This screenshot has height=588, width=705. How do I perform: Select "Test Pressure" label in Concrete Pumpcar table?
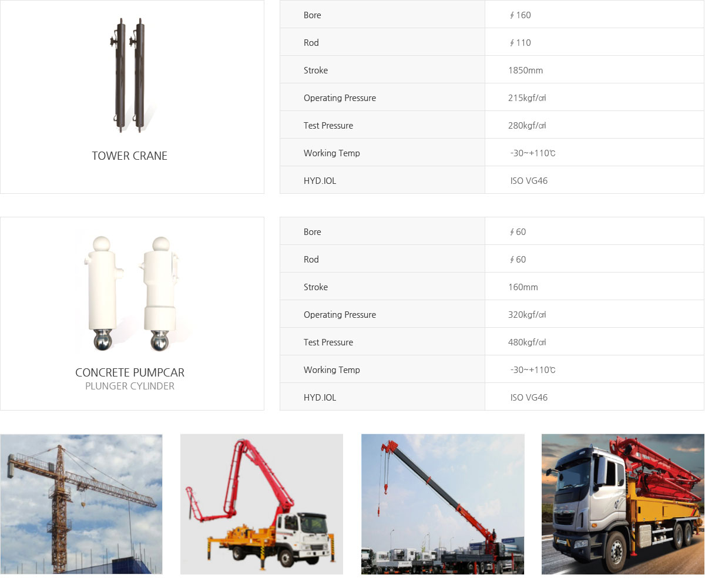(328, 342)
